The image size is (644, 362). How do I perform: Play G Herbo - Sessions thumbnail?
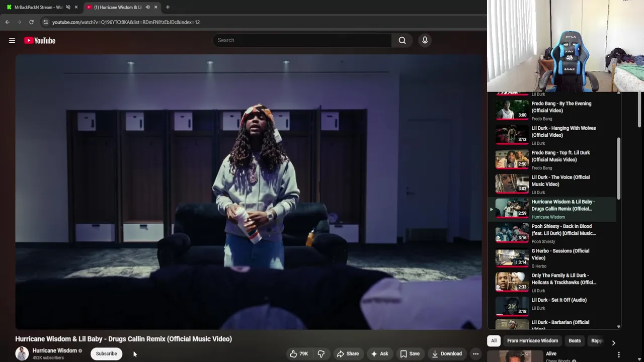(512, 258)
